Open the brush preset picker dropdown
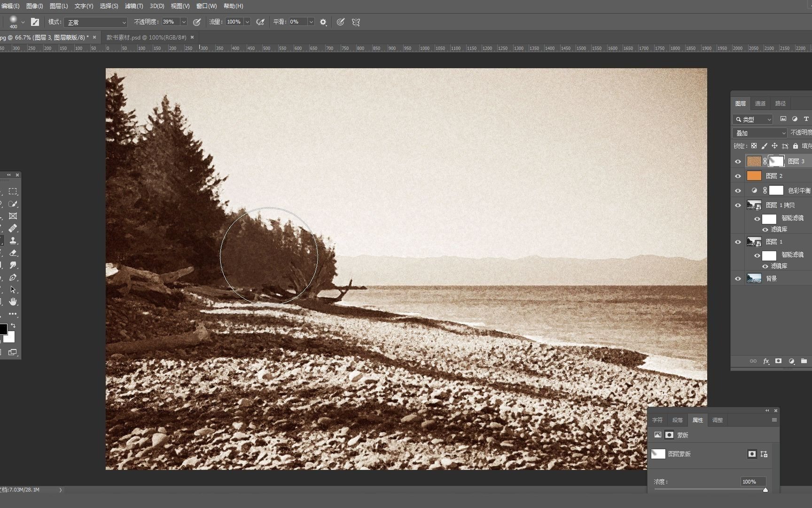 click(23, 22)
